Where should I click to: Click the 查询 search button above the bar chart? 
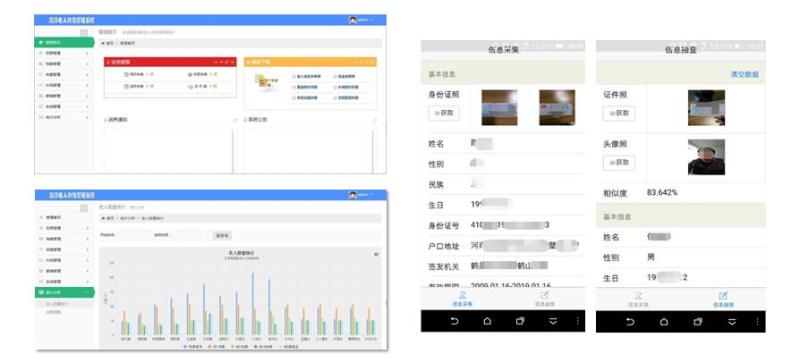click(x=222, y=235)
